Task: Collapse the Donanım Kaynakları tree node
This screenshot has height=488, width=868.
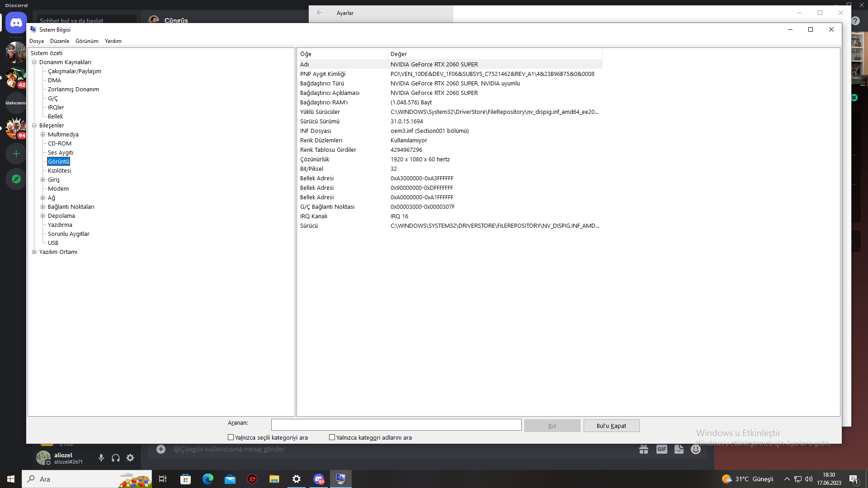Action: click(34, 62)
